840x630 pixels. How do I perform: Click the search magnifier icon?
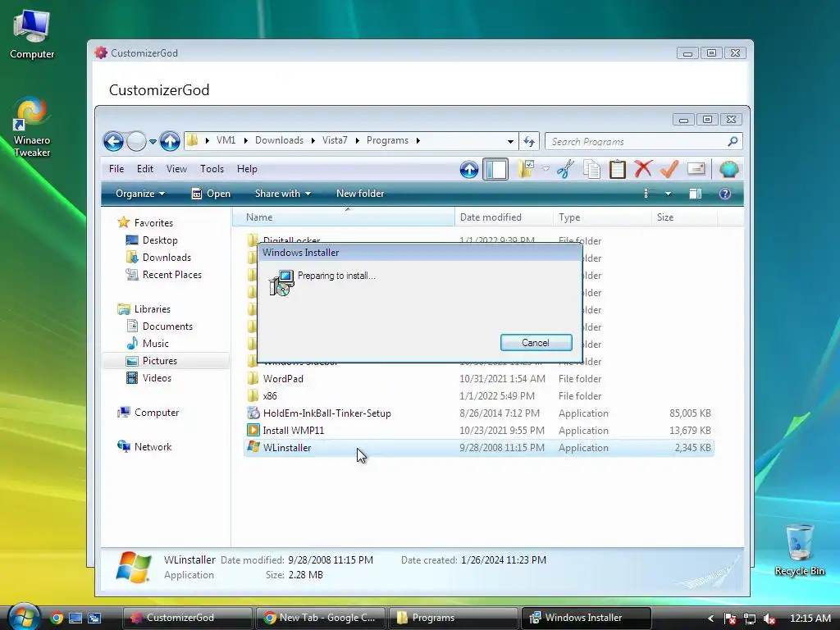tap(733, 141)
